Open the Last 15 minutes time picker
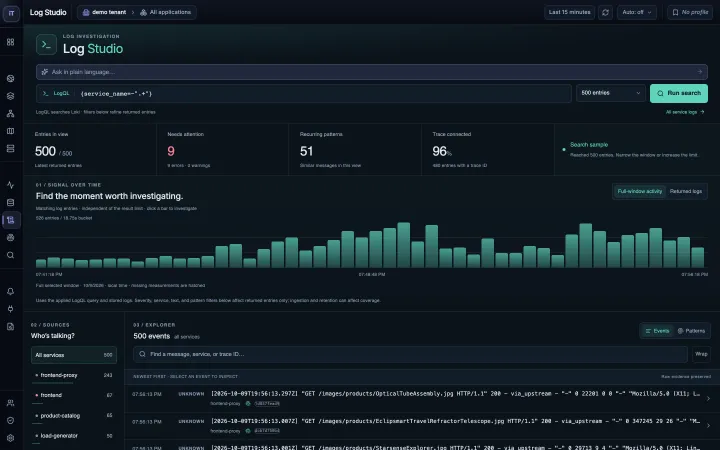The height and width of the screenshot is (450, 720). click(569, 12)
